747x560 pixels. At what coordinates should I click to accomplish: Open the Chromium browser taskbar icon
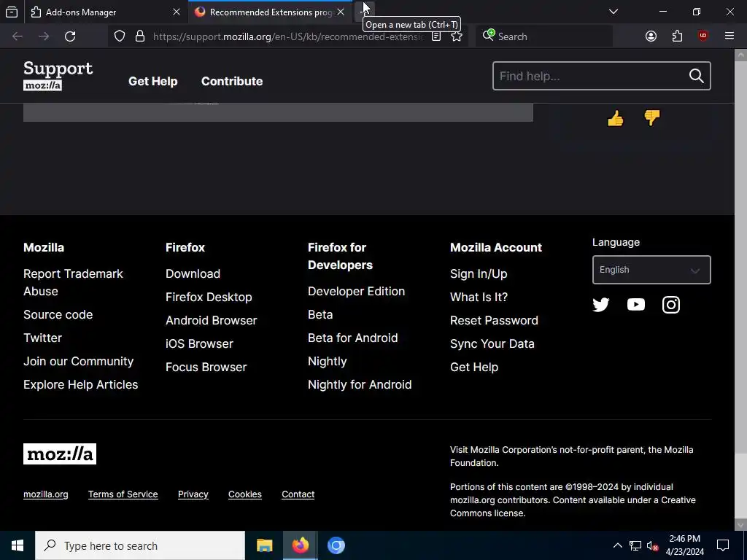(336, 545)
